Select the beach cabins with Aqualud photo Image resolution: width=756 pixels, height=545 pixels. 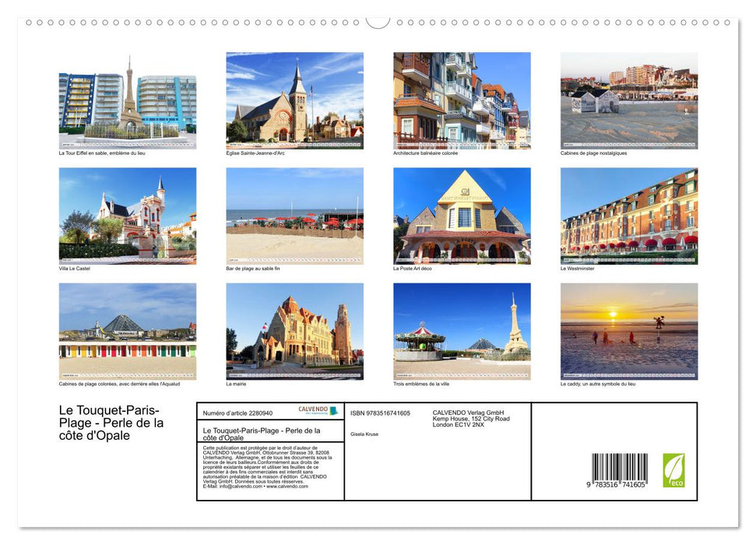coord(127,331)
